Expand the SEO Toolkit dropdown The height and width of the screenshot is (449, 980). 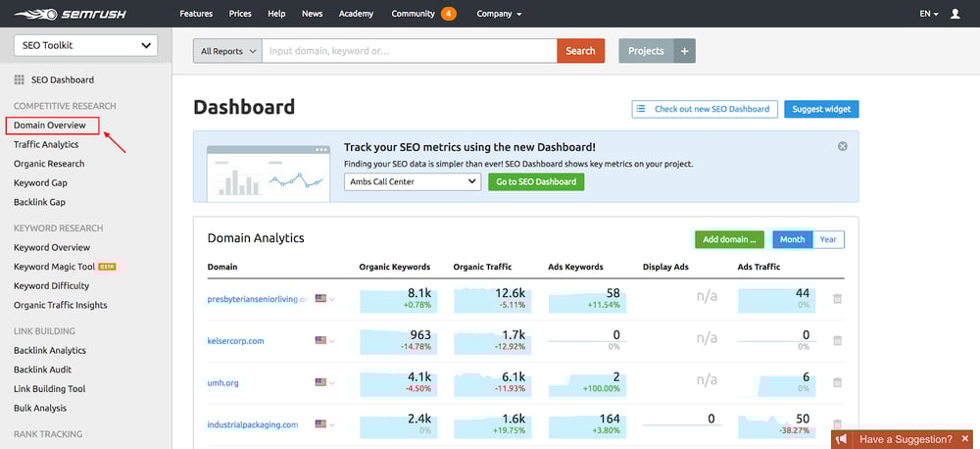click(x=85, y=46)
